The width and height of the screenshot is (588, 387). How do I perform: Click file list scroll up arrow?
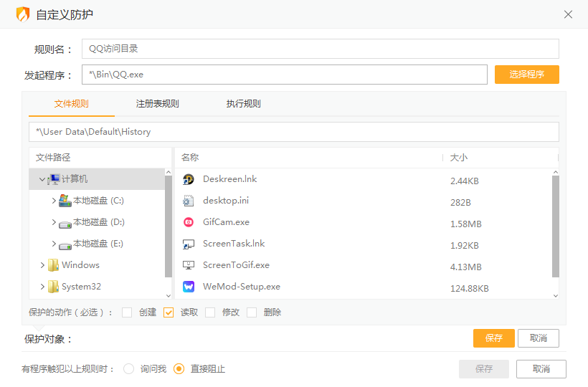click(556, 172)
